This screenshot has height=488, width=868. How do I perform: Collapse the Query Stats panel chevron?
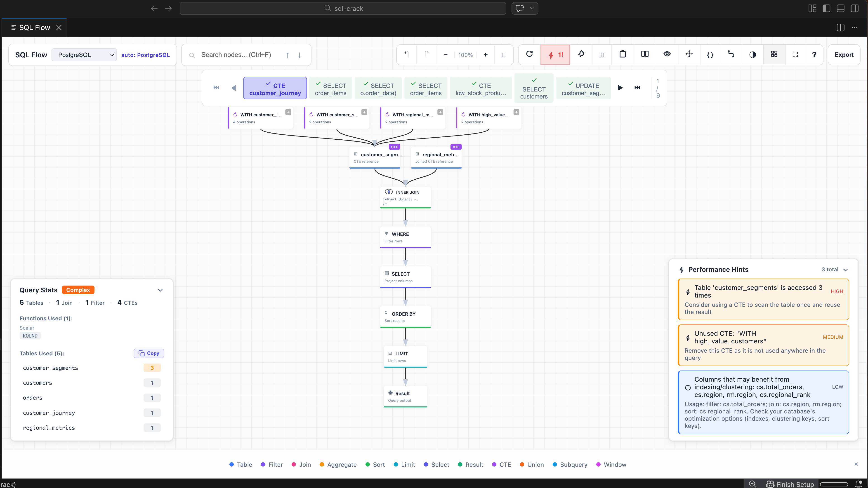[160, 290]
